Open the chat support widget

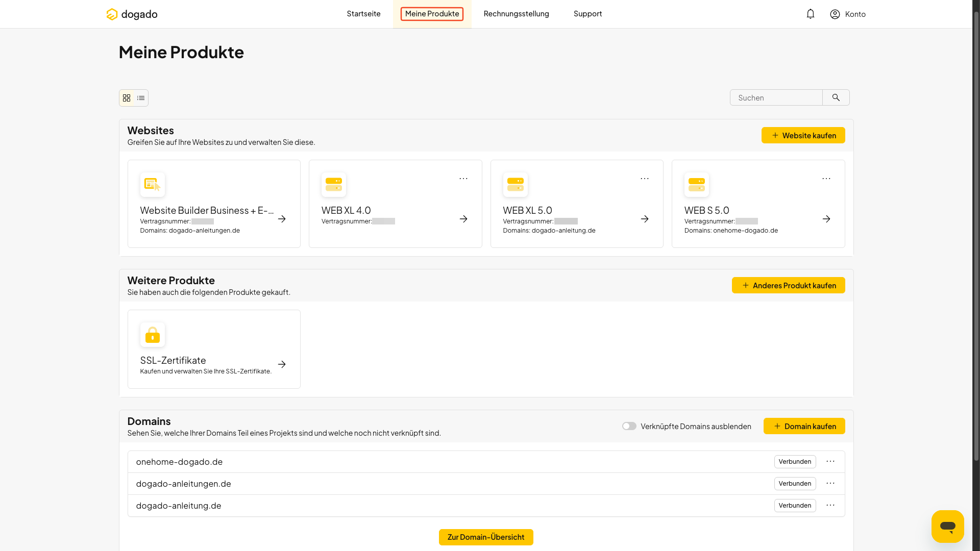948,527
